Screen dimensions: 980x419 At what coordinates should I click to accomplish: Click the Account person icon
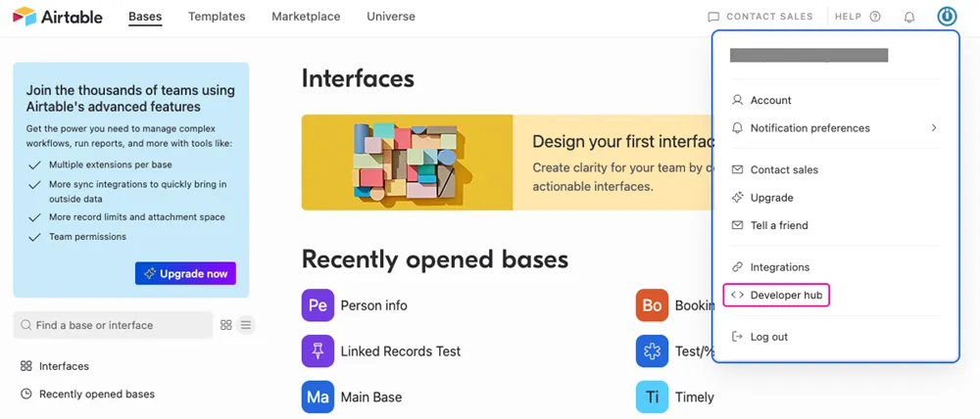pos(738,100)
